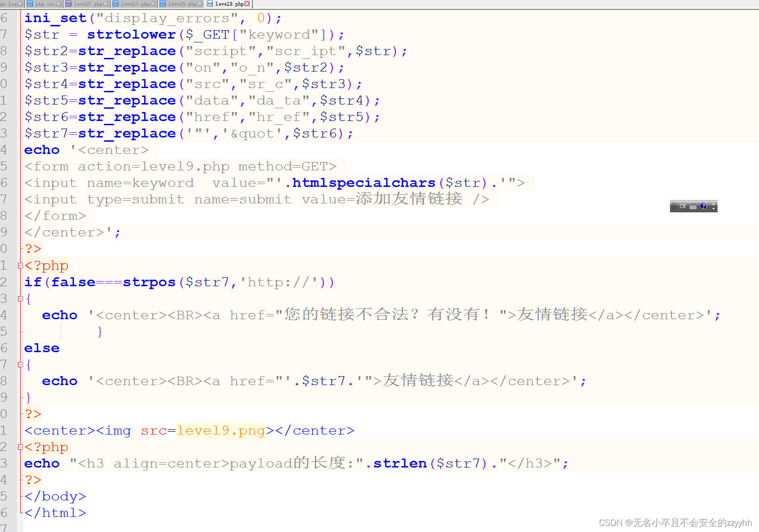Click the 'http://' string literal
This screenshot has width=759, height=532.
(280, 282)
